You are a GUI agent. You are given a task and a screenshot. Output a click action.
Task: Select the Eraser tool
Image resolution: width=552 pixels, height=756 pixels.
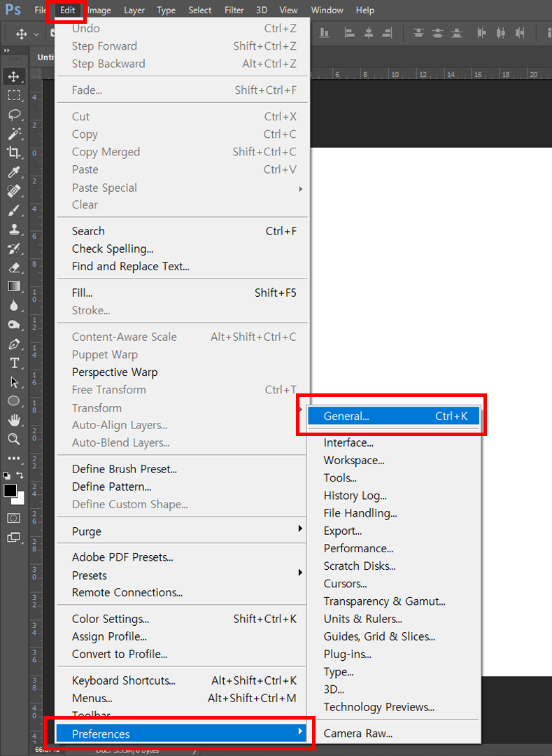tap(13, 267)
